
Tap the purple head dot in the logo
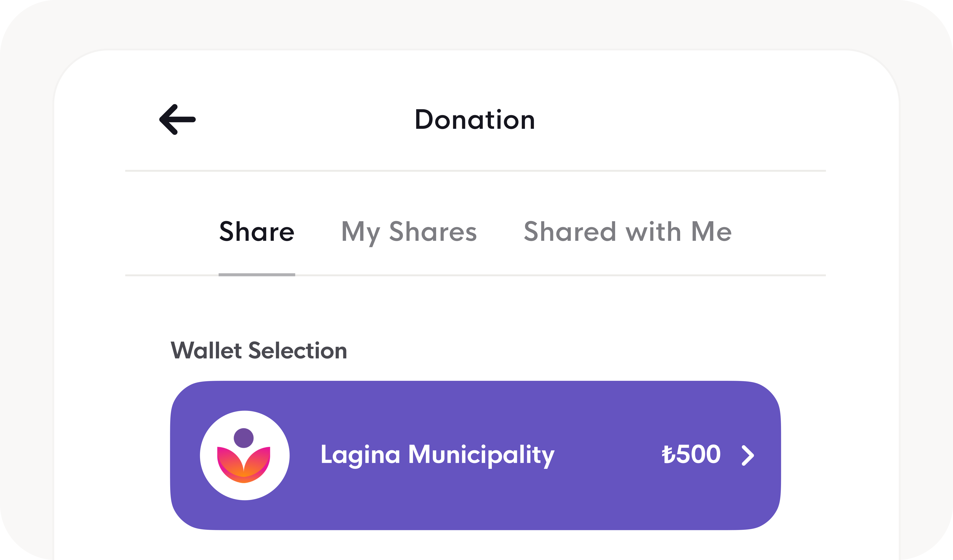(244, 438)
